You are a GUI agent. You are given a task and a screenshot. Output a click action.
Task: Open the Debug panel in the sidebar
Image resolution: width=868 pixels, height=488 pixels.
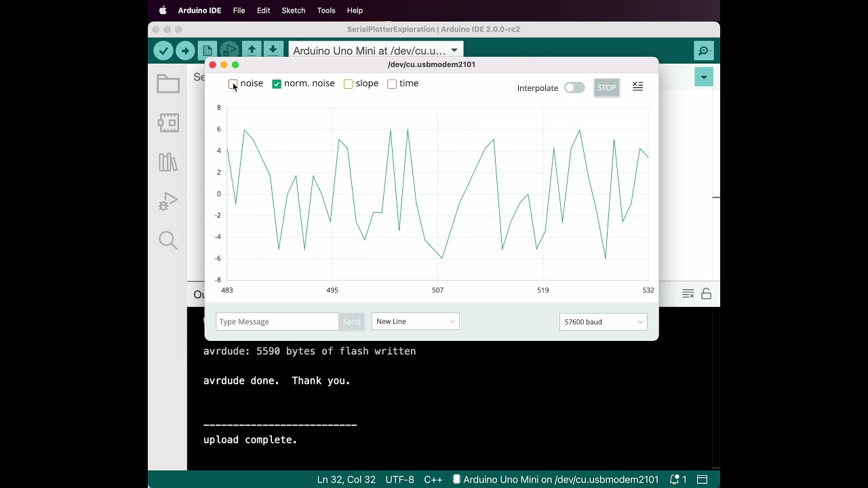pyautogui.click(x=168, y=201)
